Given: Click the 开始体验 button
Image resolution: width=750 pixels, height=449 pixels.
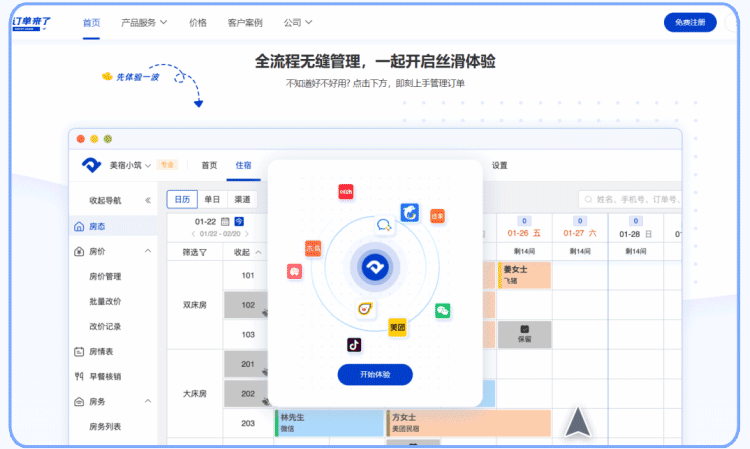Looking at the screenshot, I should (375, 374).
